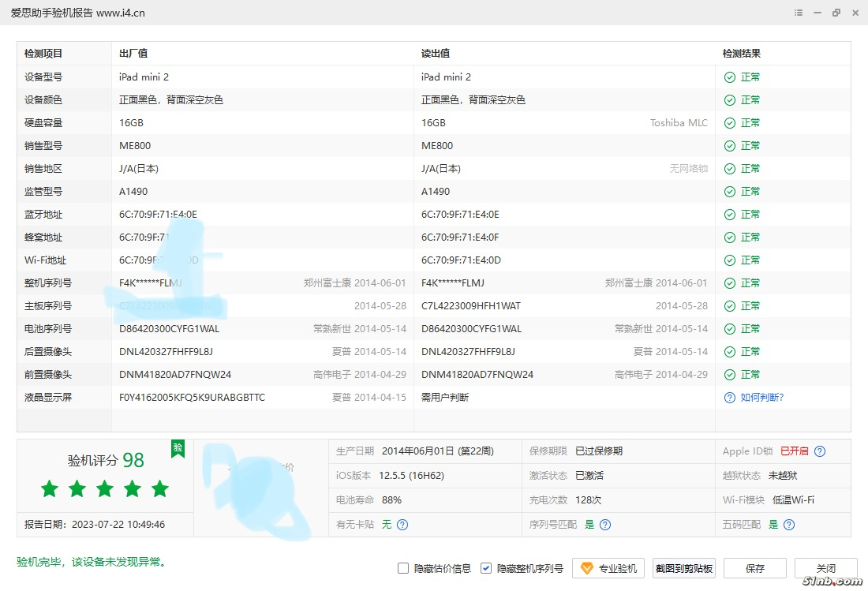Screen dimensions: 868x591
Task: Open the list menu icon in title bar
Action: point(799,13)
